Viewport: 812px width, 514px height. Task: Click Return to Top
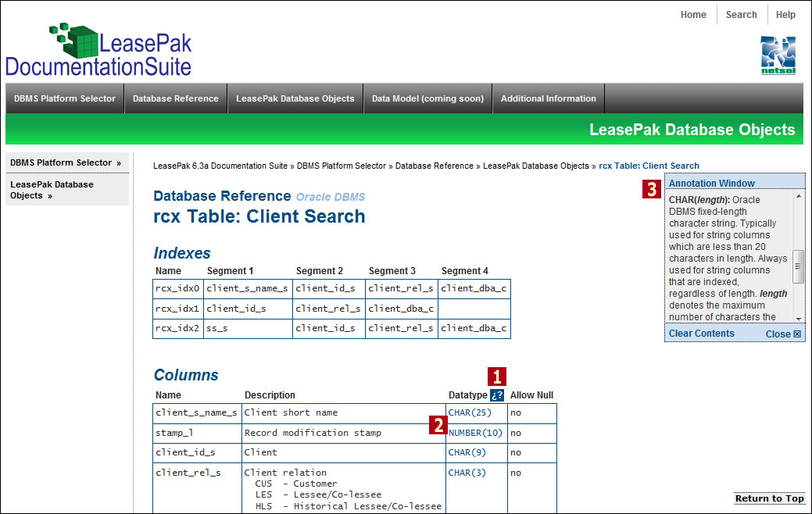[x=770, y=498]
